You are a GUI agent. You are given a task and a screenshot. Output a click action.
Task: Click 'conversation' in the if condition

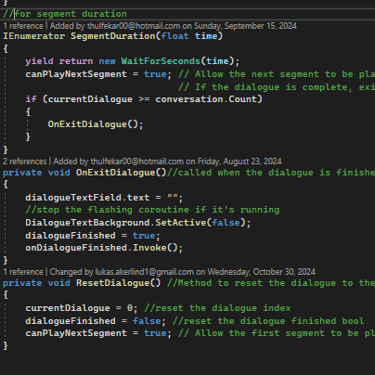pyautogui.click(x=189, y=99)
